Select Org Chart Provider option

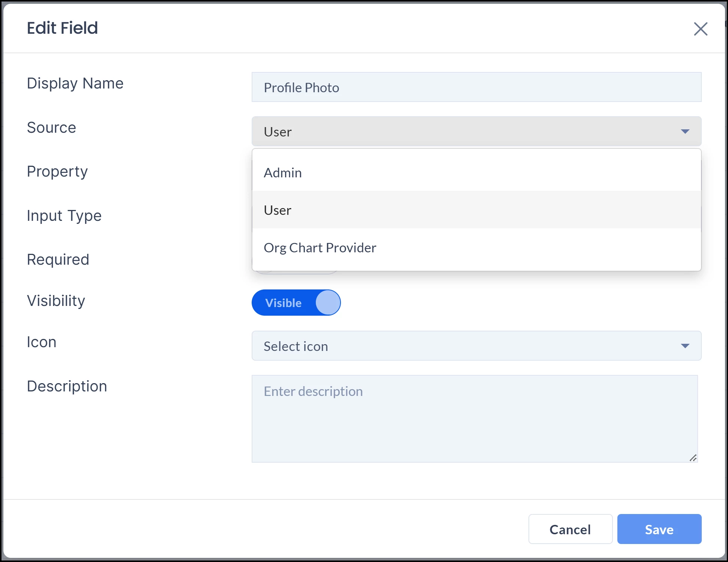click(x=320, y=248)
